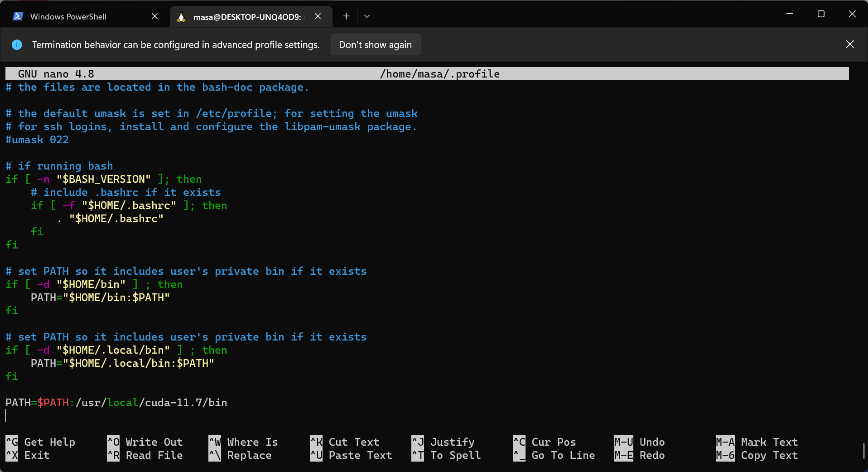Close the Windows PowerShell tab
Screen dimensions: 868x472
(154, 16)
